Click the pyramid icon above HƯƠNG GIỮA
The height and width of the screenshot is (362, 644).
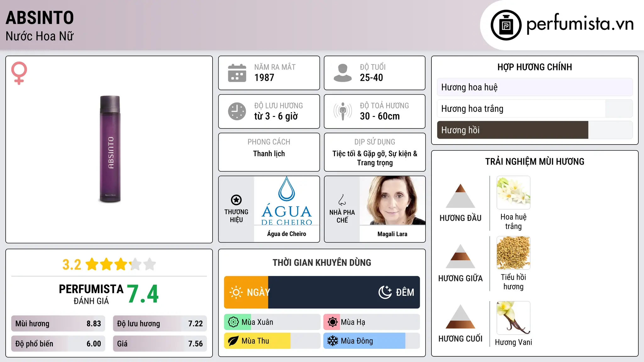[x=460, y=256]
